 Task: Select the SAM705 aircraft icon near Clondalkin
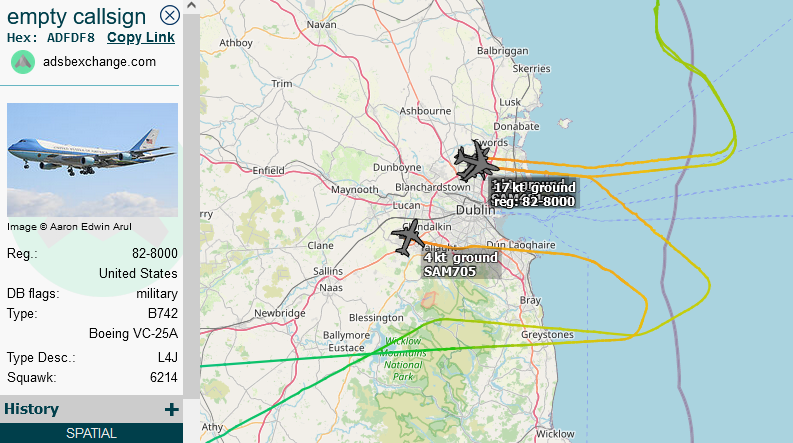pyautogui.click(x=408, y=237)
